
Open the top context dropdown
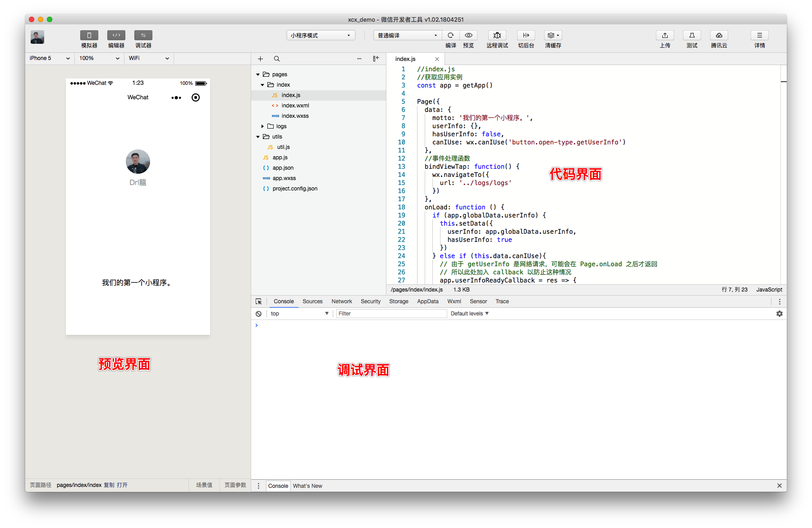pos(299,314)
